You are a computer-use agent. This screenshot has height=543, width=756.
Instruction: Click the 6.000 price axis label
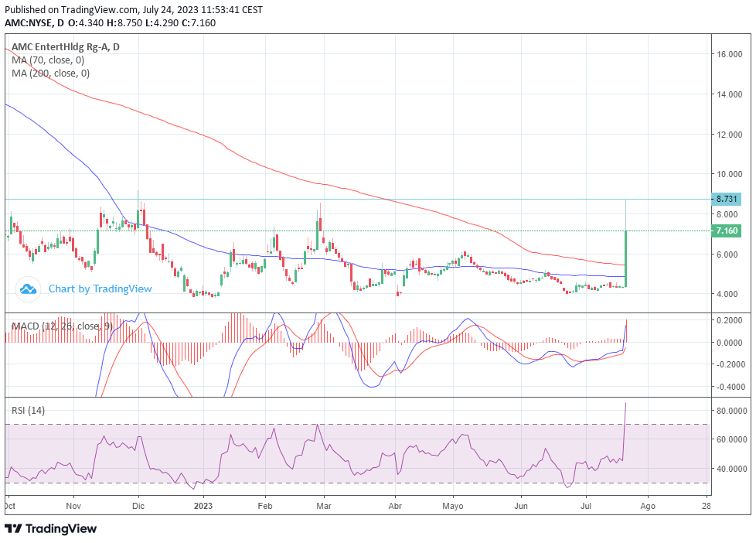pos(727,254)
